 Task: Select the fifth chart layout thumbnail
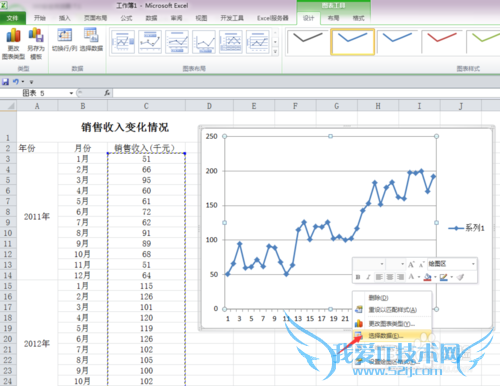[231, 42]
